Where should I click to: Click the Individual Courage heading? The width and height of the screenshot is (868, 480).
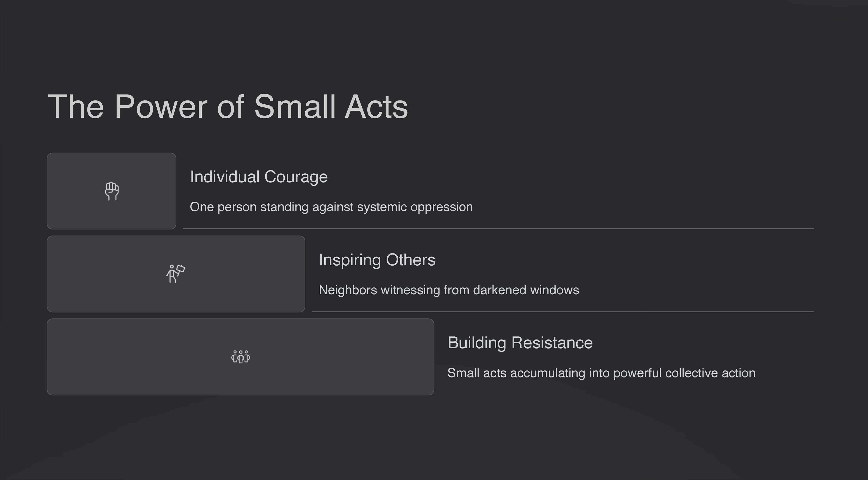pos(259,177)
